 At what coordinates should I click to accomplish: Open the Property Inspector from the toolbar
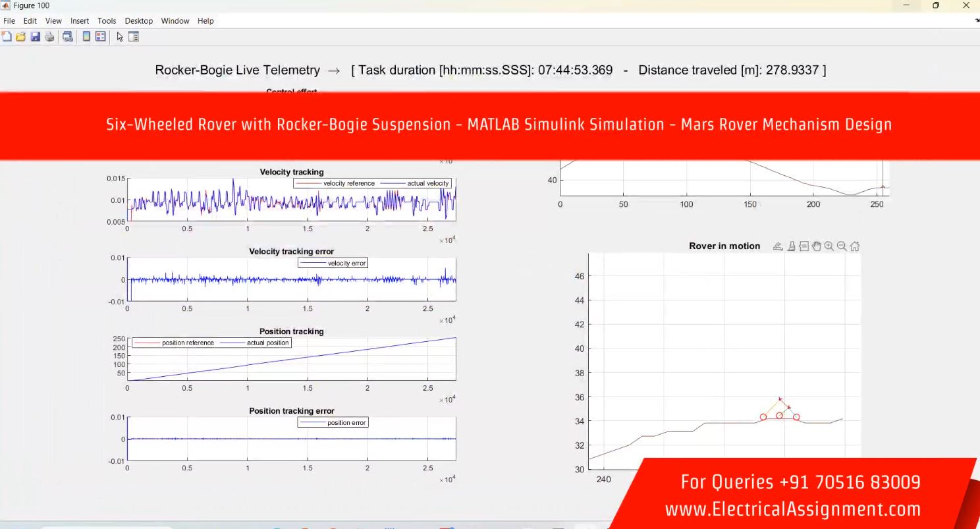134,37
